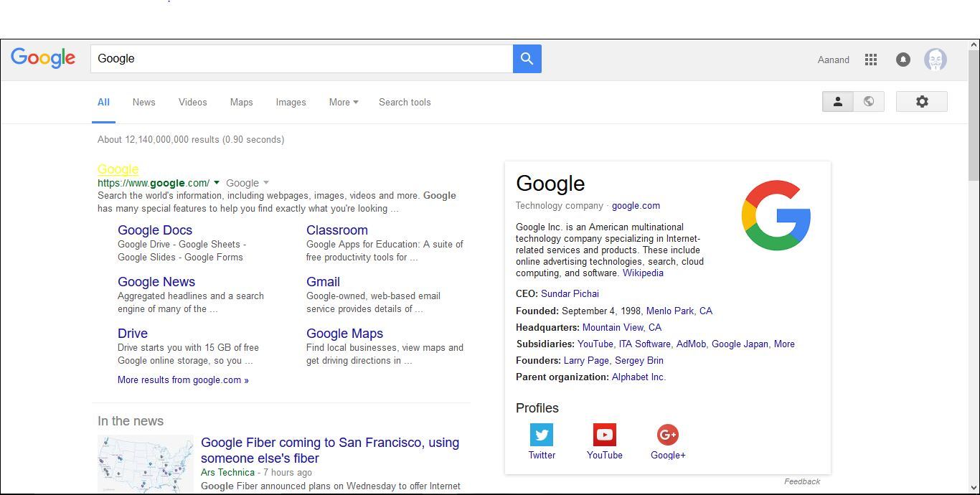980x495 pixels.
Task: Click the blue search magnifier button
Action: pyautogui.click(x=527, y=59)
